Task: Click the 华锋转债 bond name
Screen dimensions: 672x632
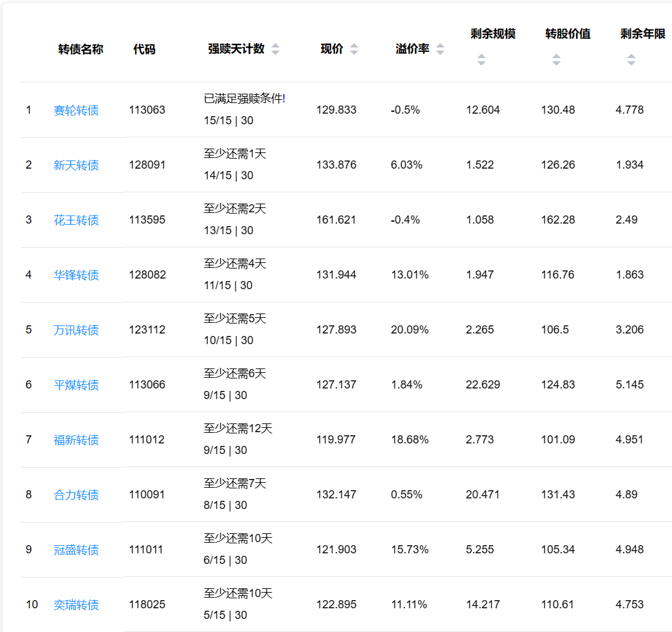Action: pos(76,275)
